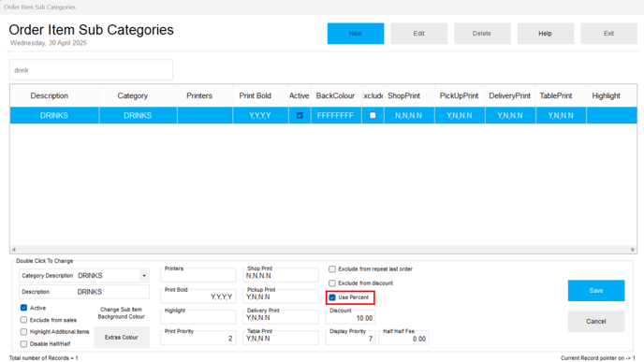
Task: Click the New button
Action: click(x=356, y=34)
